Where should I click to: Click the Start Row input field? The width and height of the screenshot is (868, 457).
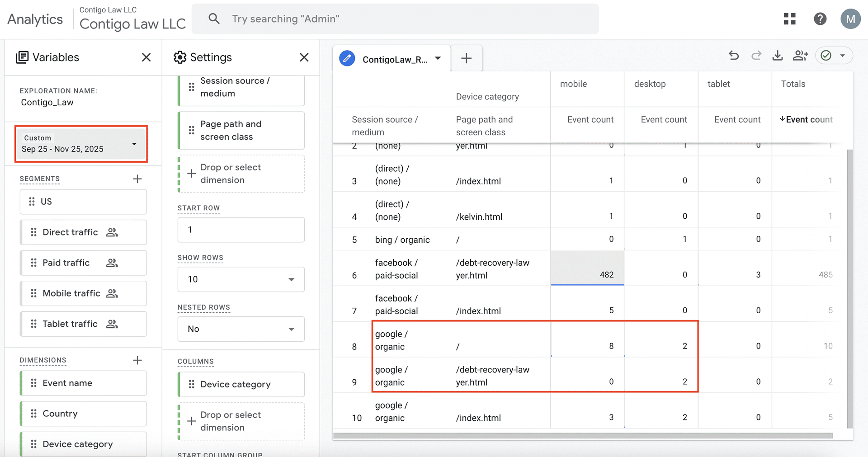[x=241, y=230]
